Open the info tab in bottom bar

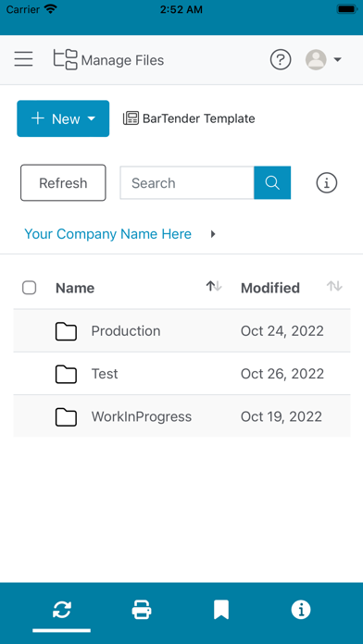[x=301, y=610]
